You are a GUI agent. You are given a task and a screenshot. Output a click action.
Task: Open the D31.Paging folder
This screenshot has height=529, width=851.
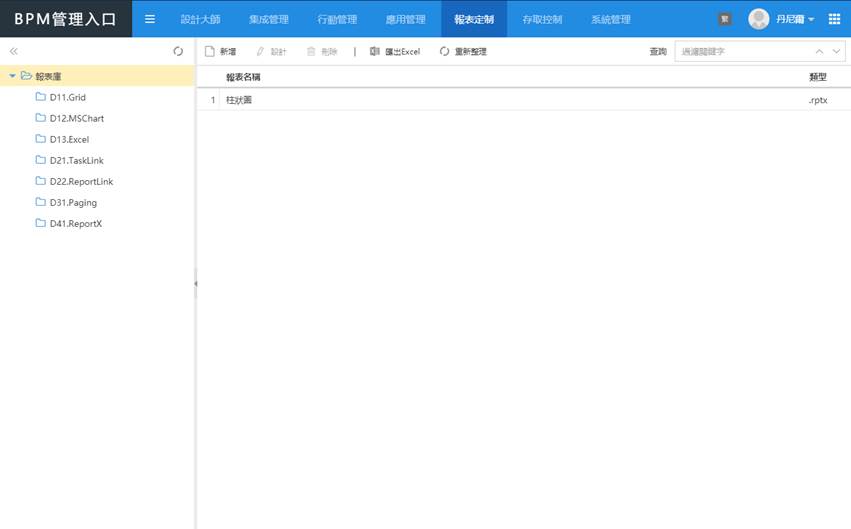point(73,202)
